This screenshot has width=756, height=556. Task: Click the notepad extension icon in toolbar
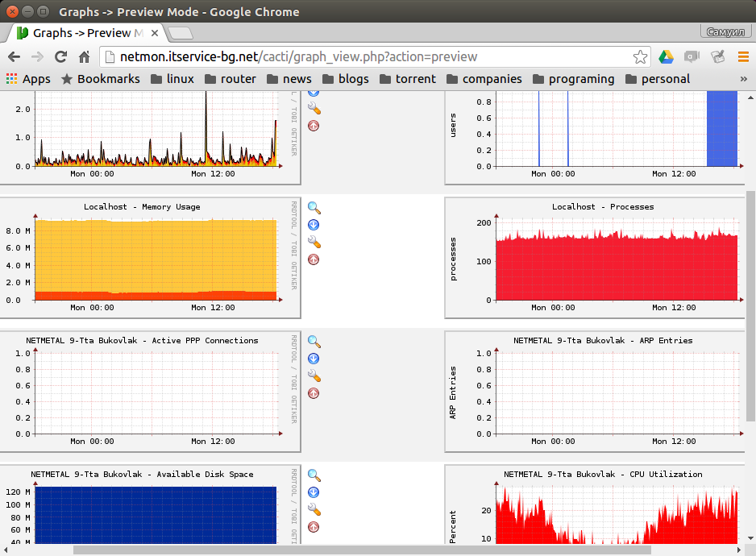click(x=718, y=57)
